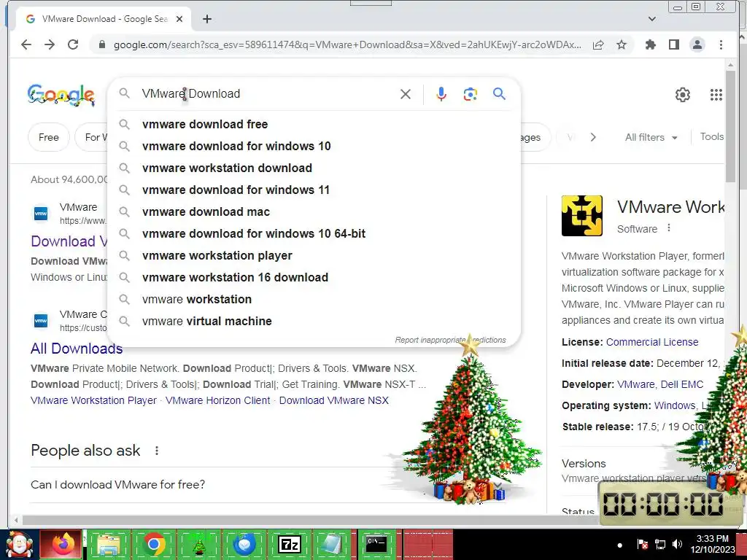
Task: Clear the search box text
Action: coord(406,94)
